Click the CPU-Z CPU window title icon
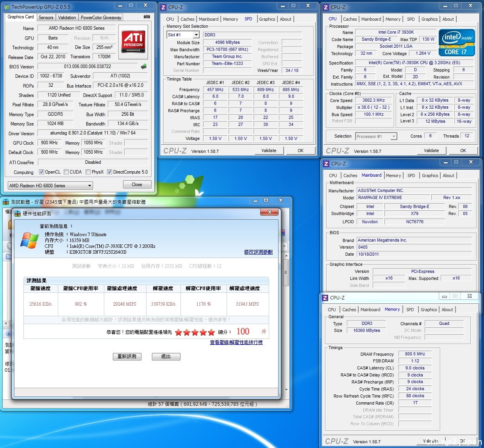The image size is (484, 448). (326, 7)
